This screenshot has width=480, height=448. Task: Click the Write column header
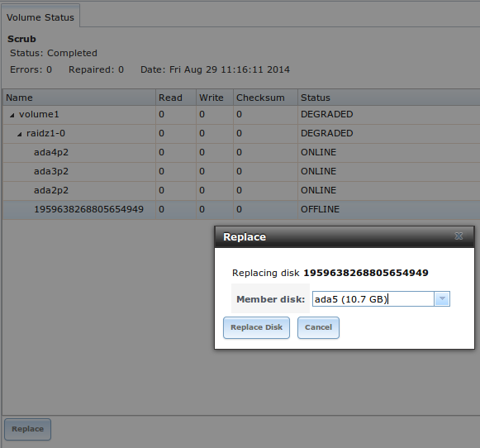pos(215,98)
